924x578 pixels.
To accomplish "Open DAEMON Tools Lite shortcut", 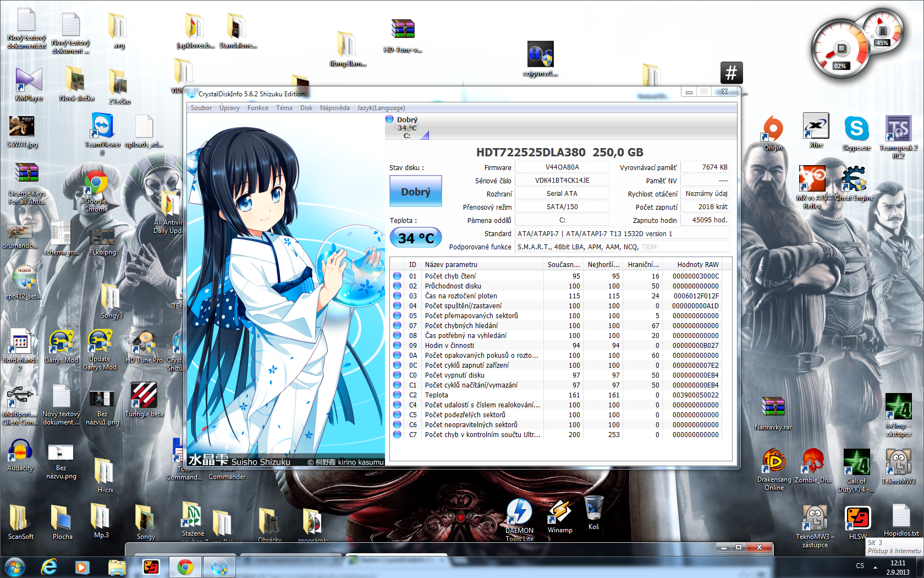I will (519, 520).
